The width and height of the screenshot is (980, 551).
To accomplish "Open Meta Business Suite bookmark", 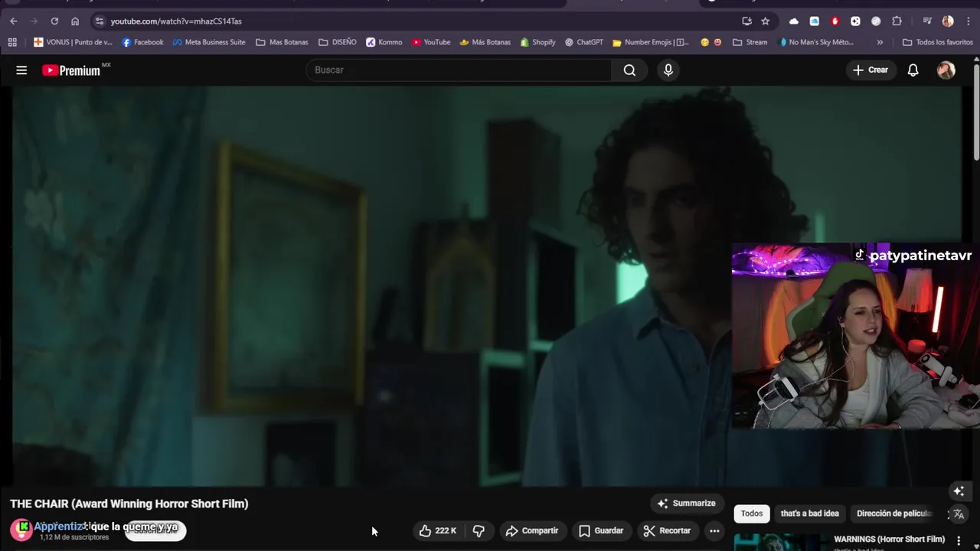I will [x=209, y=42].
